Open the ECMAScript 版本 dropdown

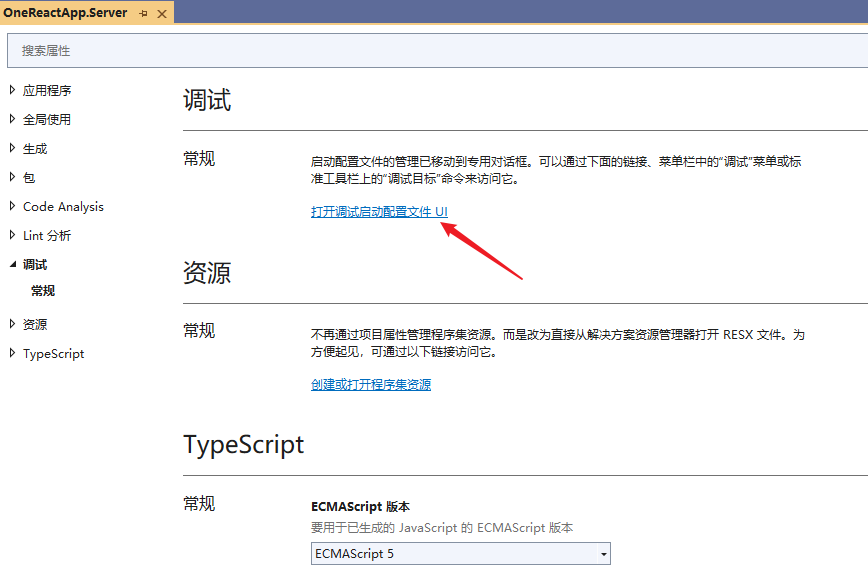coord(460,554)
